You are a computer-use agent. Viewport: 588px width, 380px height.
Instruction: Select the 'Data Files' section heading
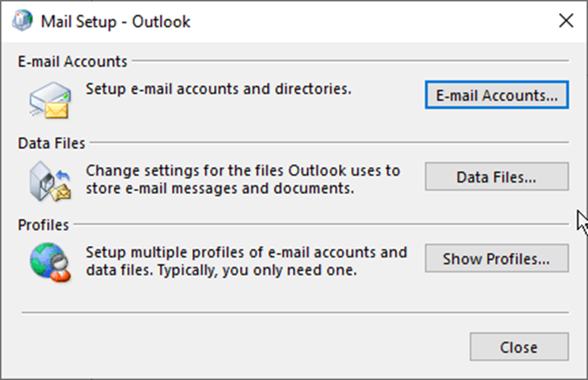click(51, 143)
